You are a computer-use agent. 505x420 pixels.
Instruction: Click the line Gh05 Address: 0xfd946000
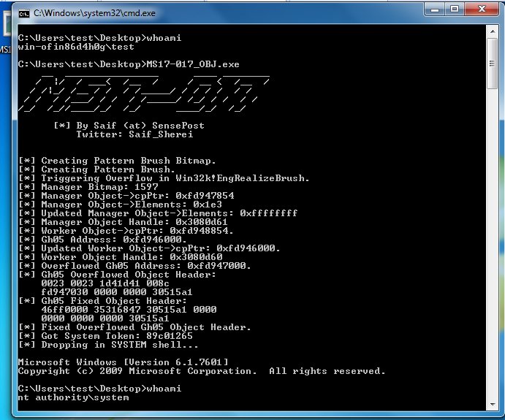pos(102,240)
